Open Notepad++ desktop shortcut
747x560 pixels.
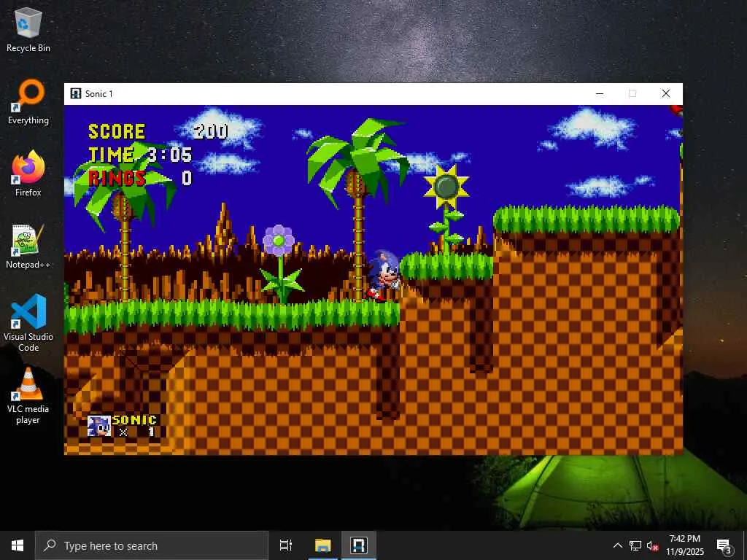pyautogui.click(x=28, y=246)
